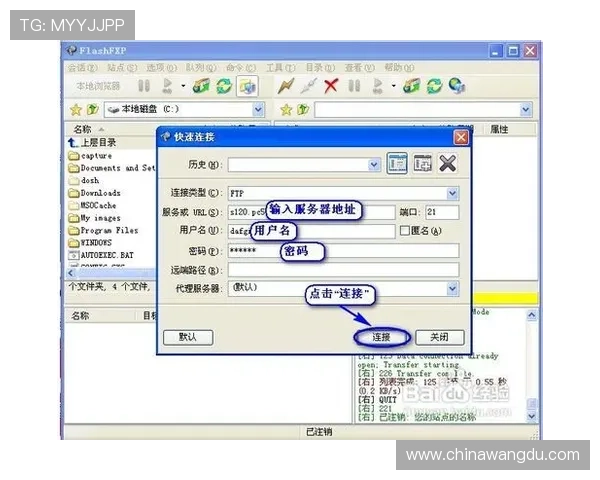This screenshot has width=600, height=480.
Task: Open the local play button arrow dropdown
Action: (183, 86)
